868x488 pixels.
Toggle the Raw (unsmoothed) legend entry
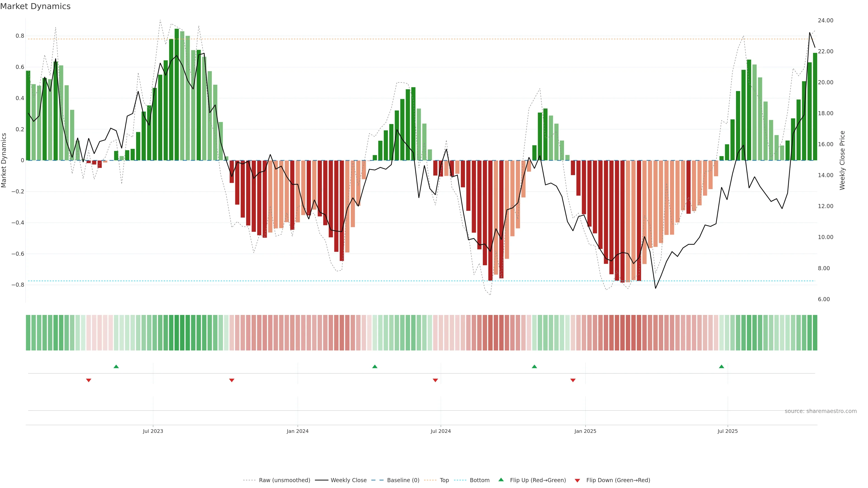284,480
